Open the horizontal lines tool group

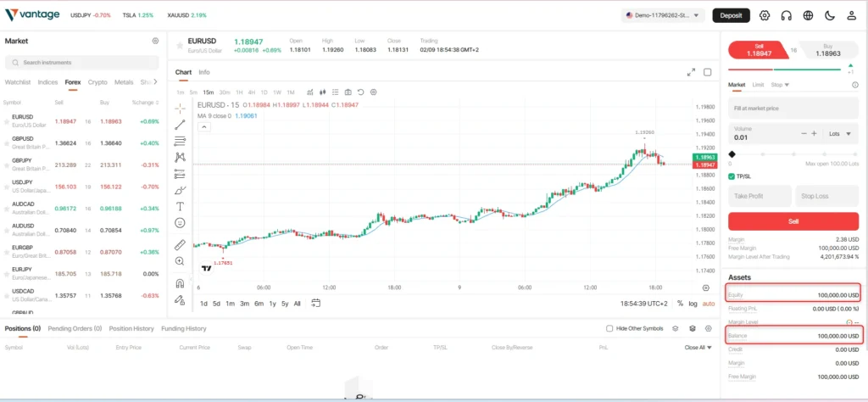click(x=180, y=141)
